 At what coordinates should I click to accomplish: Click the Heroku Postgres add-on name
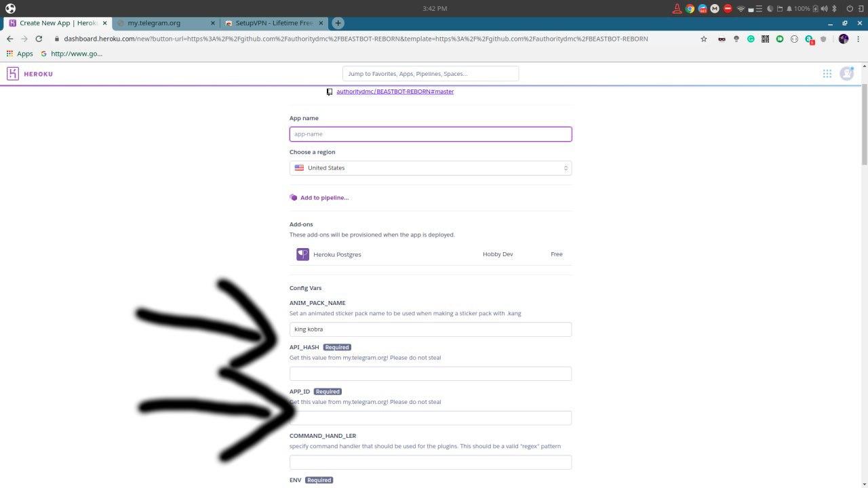(337, 255)
